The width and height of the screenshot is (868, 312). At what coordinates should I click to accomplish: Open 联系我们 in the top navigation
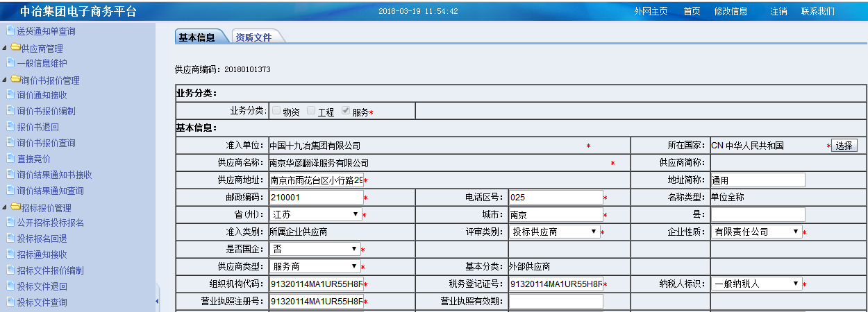(x=818, y=11)
